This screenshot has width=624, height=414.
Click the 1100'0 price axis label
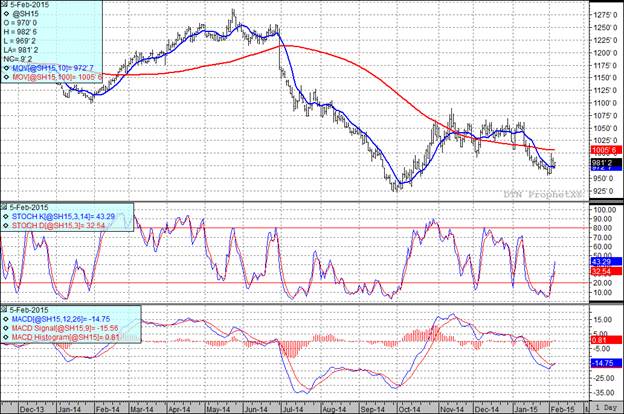point(606,103)
